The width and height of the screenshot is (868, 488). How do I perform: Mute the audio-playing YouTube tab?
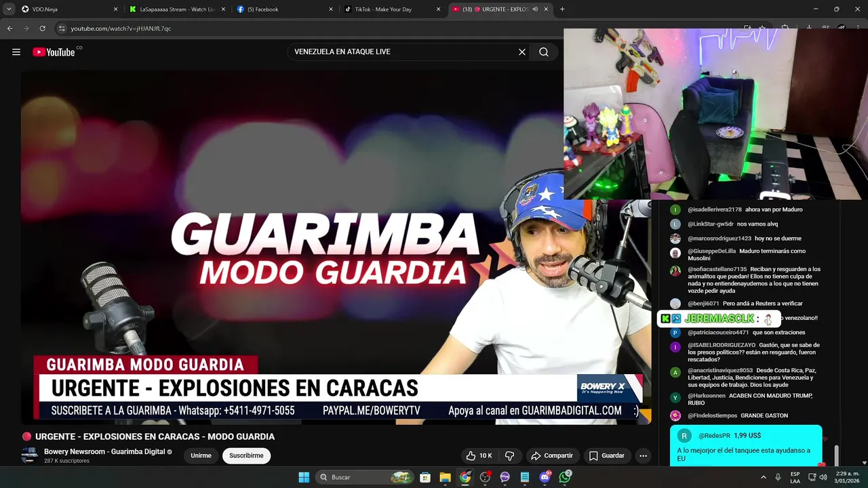pyautogui.click(x=535, y=9)
